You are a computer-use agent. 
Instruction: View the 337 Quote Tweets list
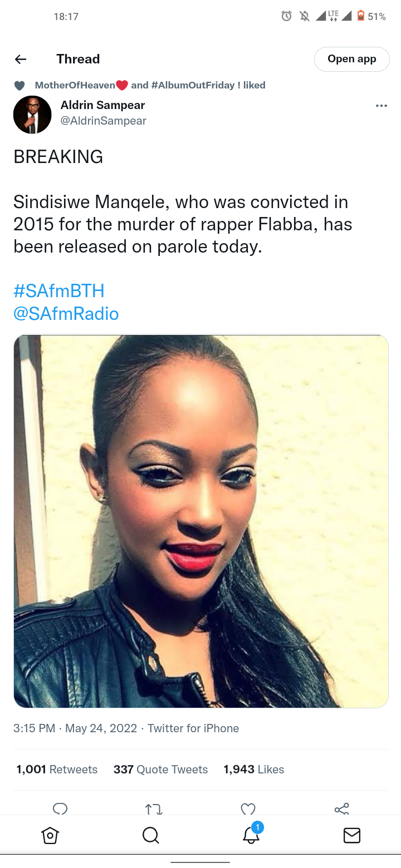pyautogui.click(x=160, y=770)
